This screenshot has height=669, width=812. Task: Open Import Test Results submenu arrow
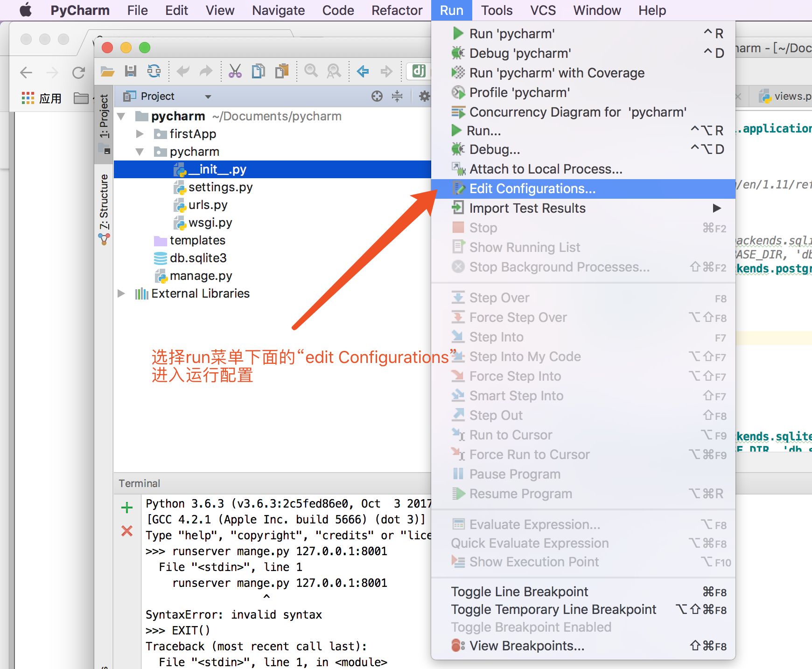coord(717,208)
